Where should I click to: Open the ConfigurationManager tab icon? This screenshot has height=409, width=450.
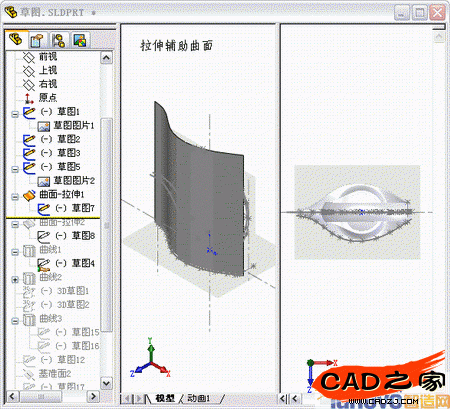58,41
